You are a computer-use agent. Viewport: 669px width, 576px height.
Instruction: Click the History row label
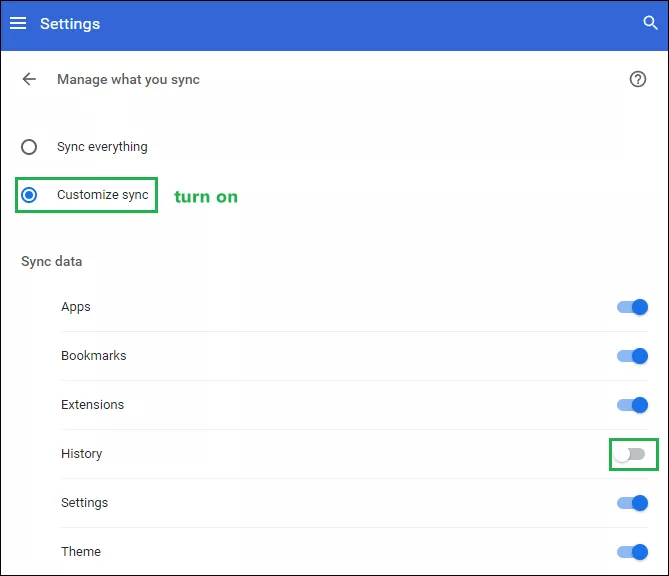pyautogui.click(x=81, y=454)
